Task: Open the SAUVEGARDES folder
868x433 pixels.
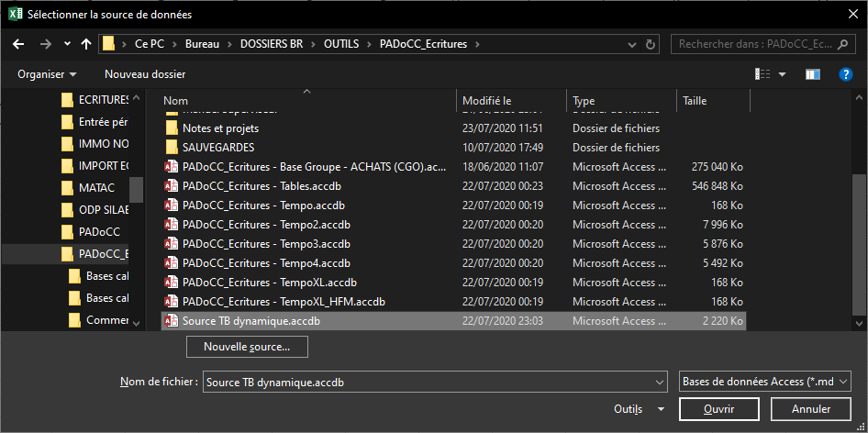Action: point(218,148)
